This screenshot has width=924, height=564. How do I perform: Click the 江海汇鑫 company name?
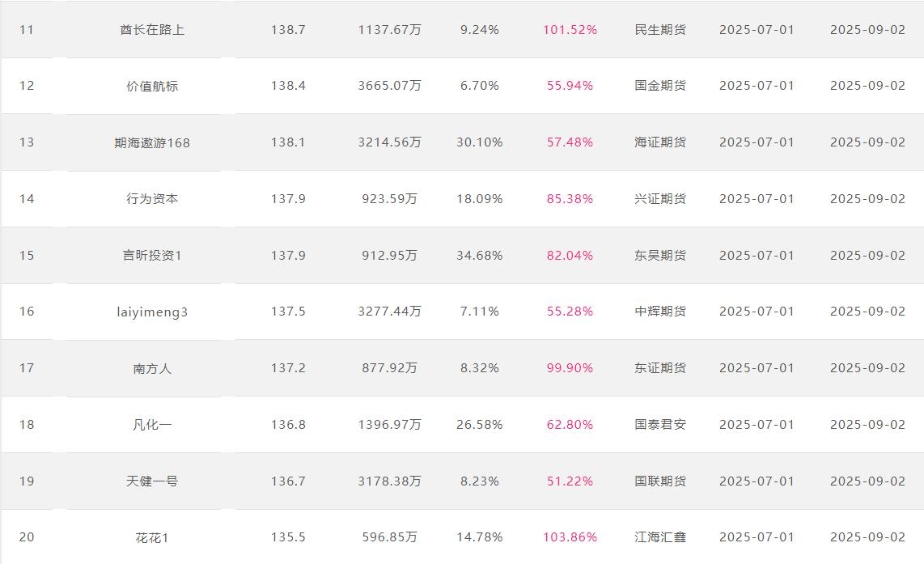[x=660, y=536]
